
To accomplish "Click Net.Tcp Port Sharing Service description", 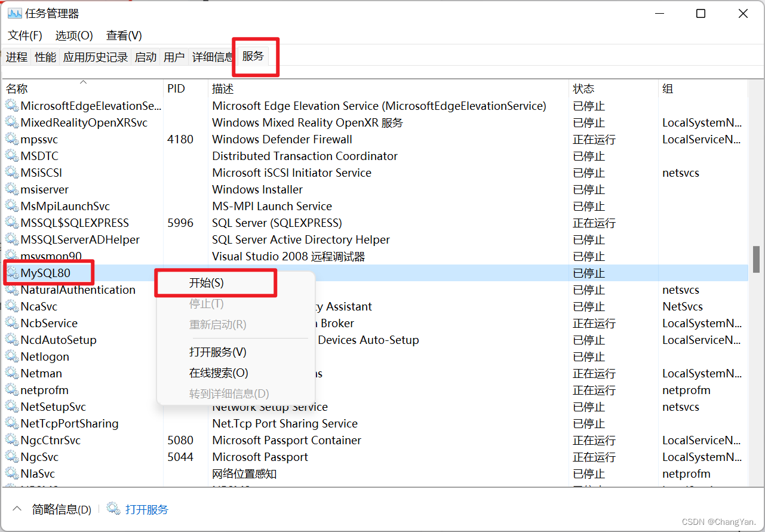I will click(285, 424).
